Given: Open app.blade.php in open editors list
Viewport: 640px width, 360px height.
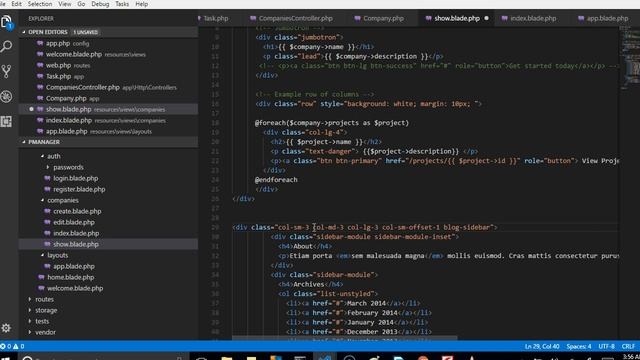Looking at the screenshot, I should (108, 131).
